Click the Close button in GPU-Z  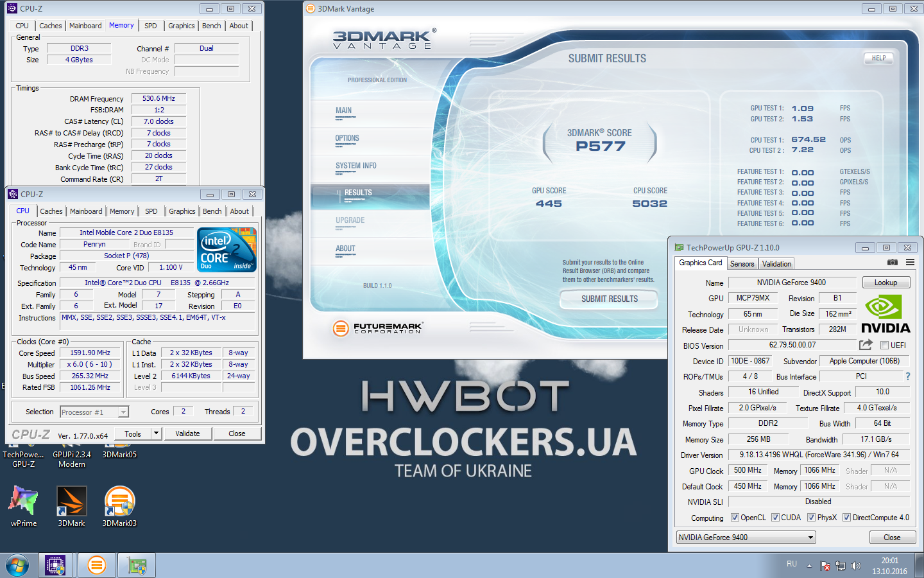point(892,538)
